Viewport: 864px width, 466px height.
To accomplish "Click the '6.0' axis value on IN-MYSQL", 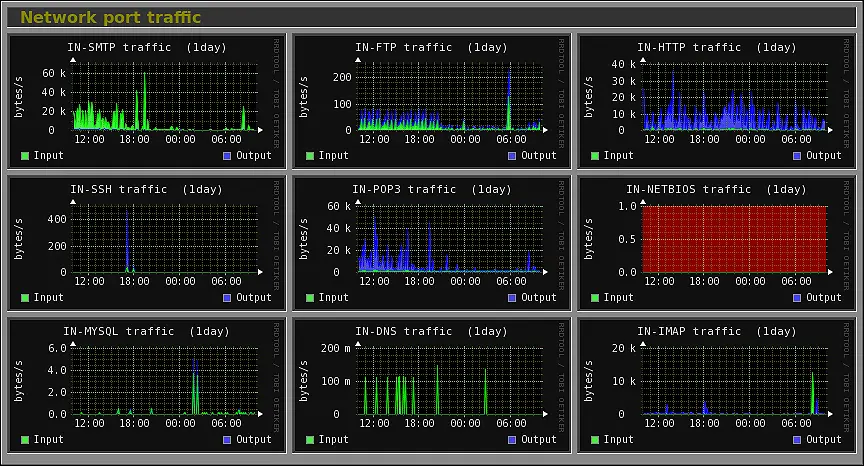I will coord(57,349).
